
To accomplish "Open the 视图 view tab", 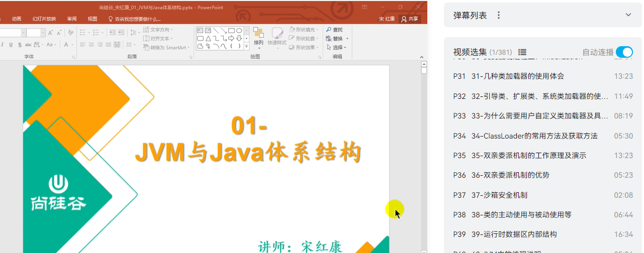I will (93, 19).
